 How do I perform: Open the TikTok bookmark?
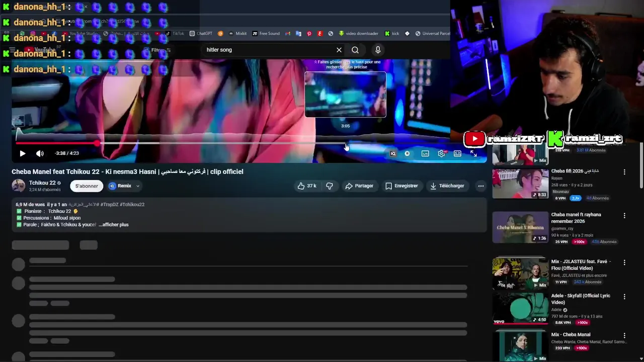pyautogui.click(x=175, y=34)
